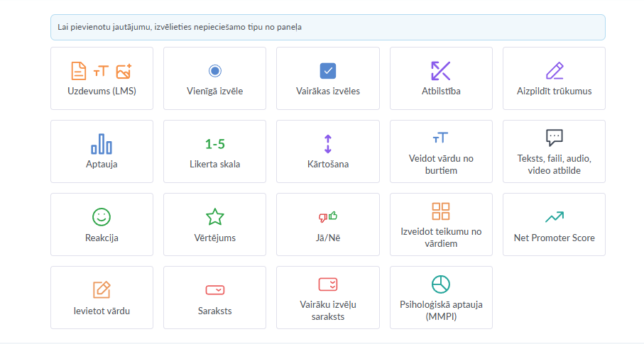Add Veidot vārdu no burtiem question
Image resolution: width=644 pixels, height=344 pixels.
point(441,152)
